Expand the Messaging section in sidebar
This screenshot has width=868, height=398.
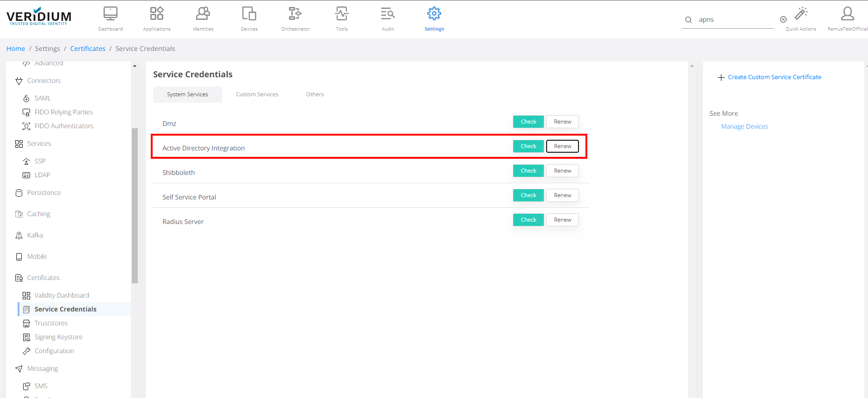click(x=43, y=368)
